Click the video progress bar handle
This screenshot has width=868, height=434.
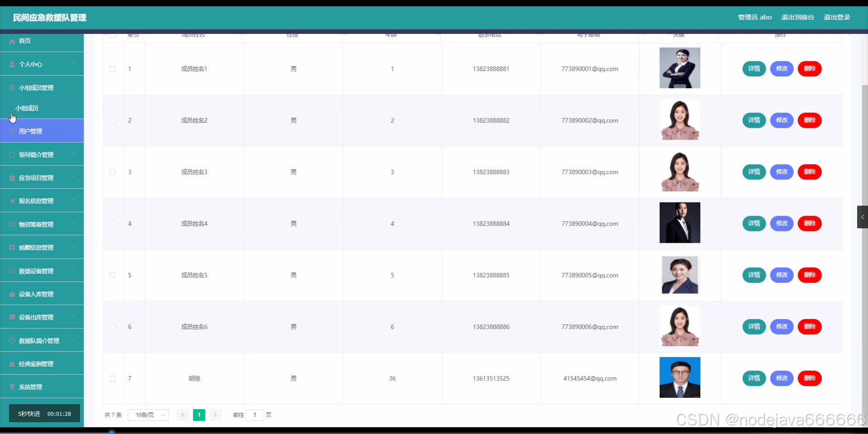click(112, 432)
